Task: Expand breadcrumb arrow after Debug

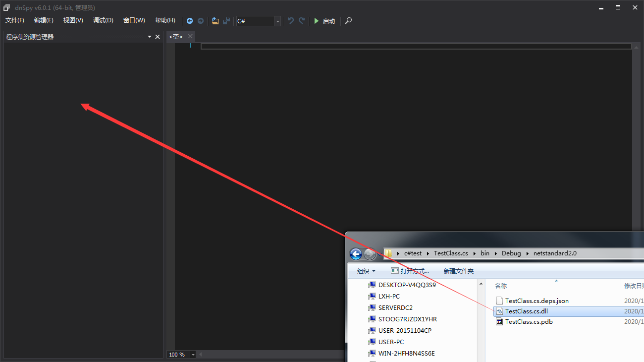Action: (x=527, y=253)
